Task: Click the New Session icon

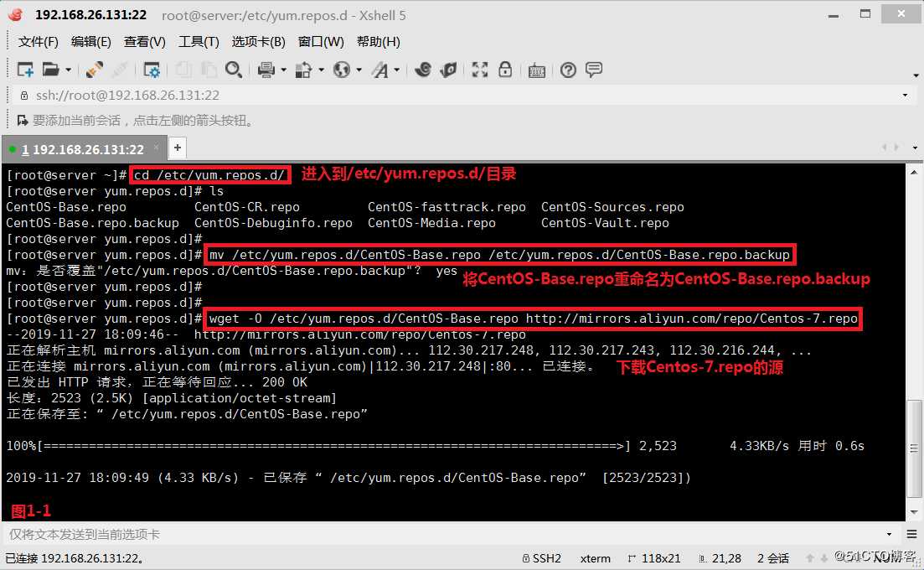Action: click(x=25, y=70)
